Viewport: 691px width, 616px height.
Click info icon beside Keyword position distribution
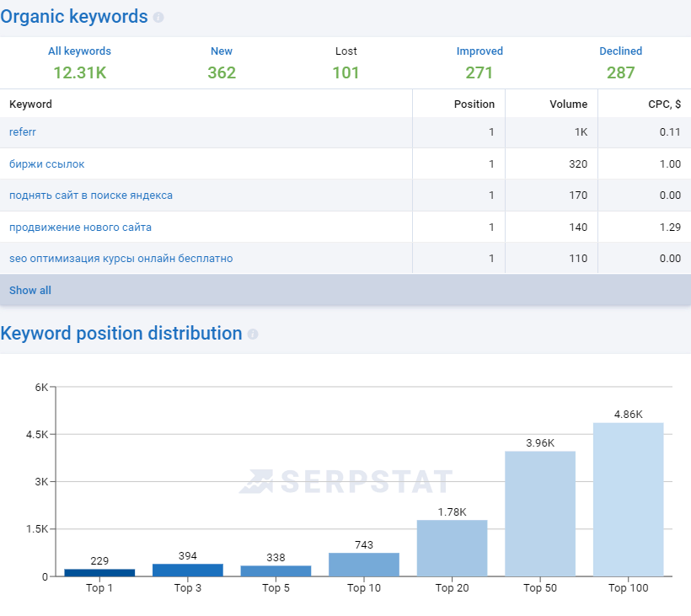point(253,335)
